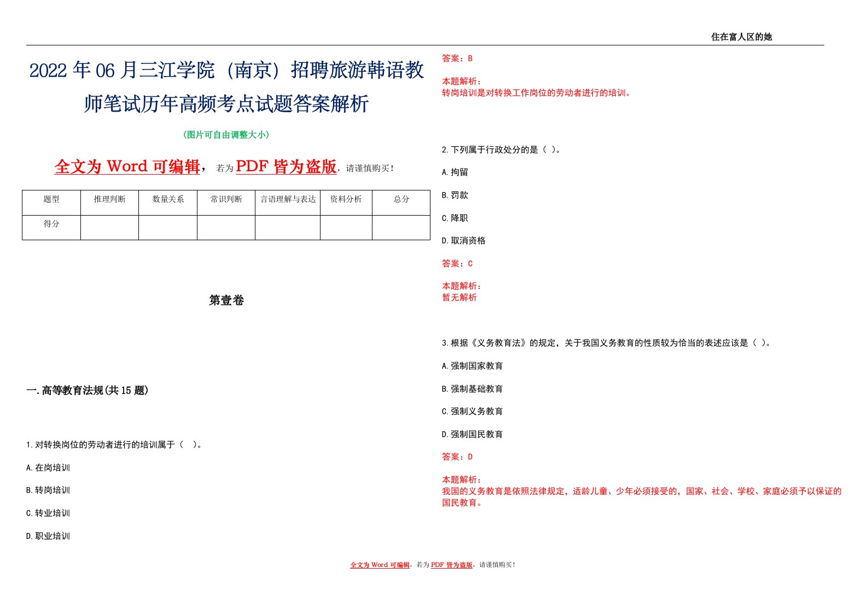Select option D.取消资格
Viewport: 868px width, 614px height.
pos(464,241)
